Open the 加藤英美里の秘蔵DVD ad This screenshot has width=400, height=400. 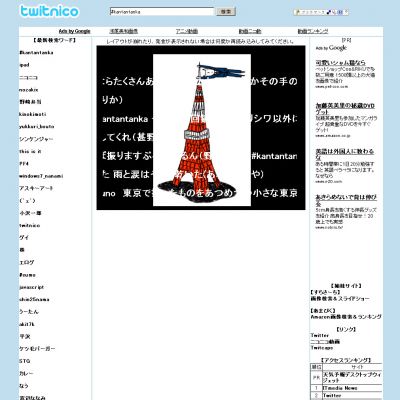click(345, 109)
